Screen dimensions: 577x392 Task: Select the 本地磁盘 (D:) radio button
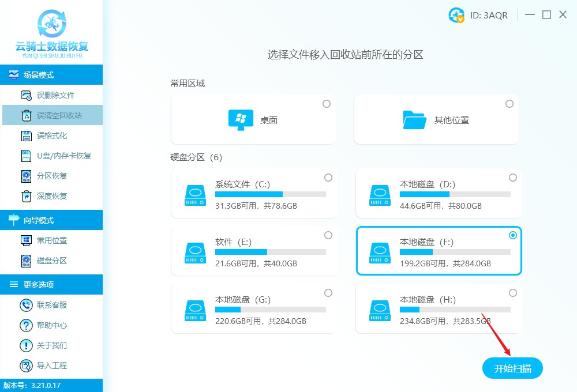513,178
